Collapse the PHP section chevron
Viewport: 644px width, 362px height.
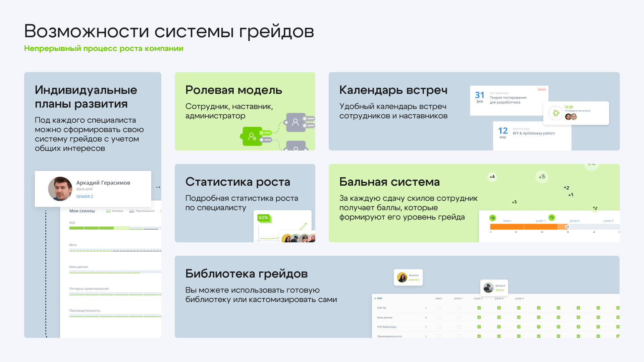[x=375, y=298]
